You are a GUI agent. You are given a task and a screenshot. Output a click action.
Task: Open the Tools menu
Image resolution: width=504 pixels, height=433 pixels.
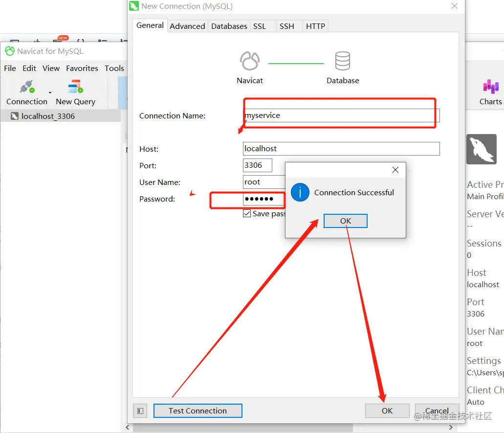point(114,68)
